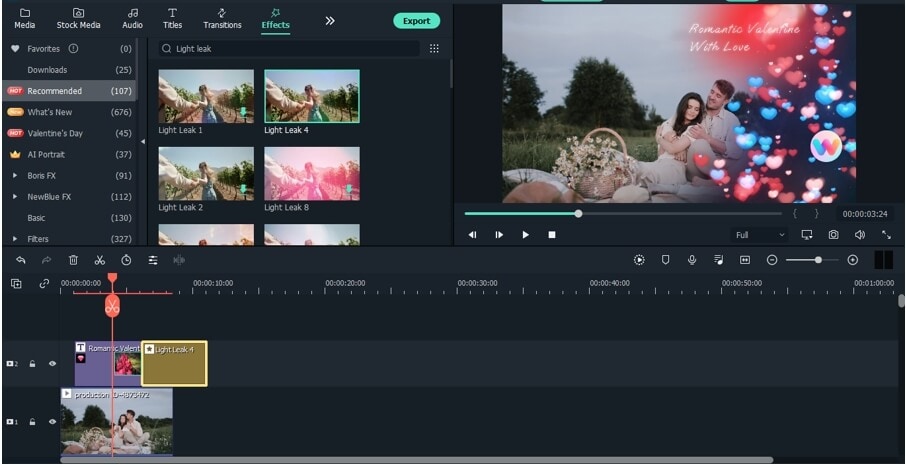Stop the preview playback
The width and height of the screenshot is (906, 465).
552,235
